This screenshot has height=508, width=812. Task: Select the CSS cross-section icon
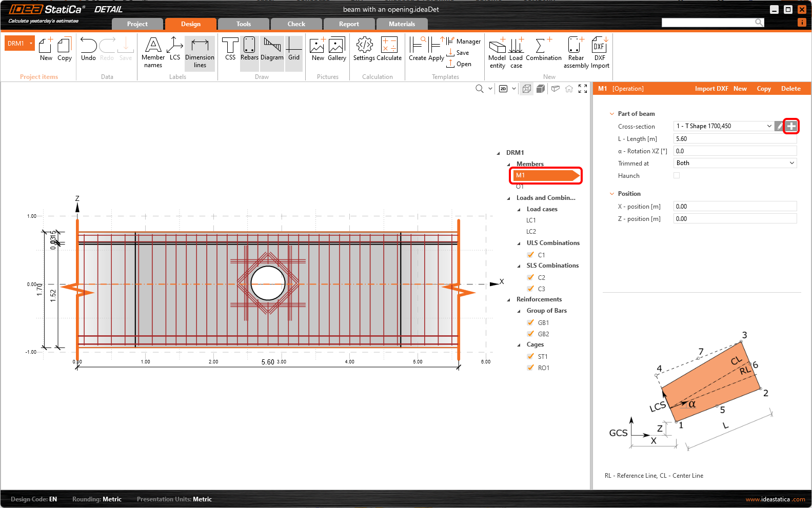pyautogui.click(x=230, y=46)
